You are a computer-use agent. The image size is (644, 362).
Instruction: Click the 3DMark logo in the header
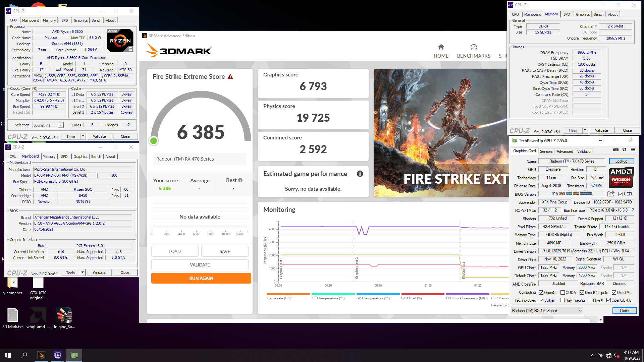178,50
